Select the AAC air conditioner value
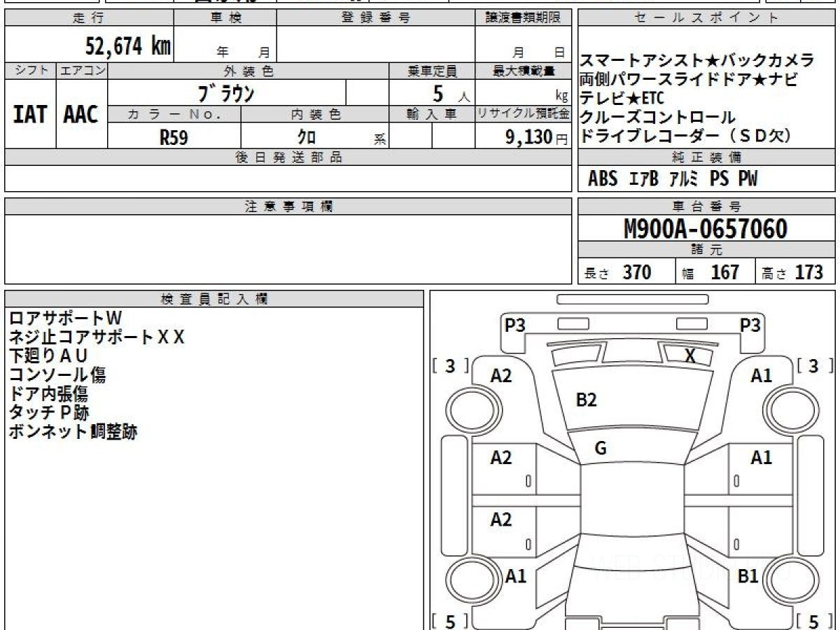840x630 pixels. click(81, 115)
